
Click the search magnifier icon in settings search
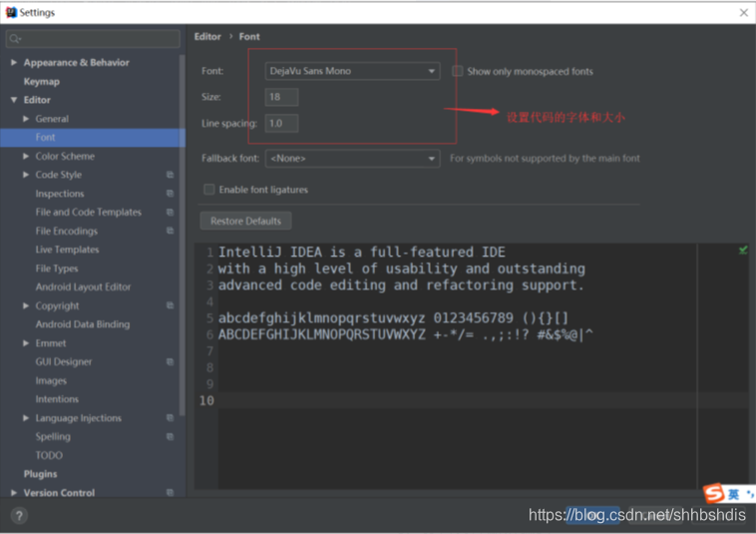click(15, 39)
